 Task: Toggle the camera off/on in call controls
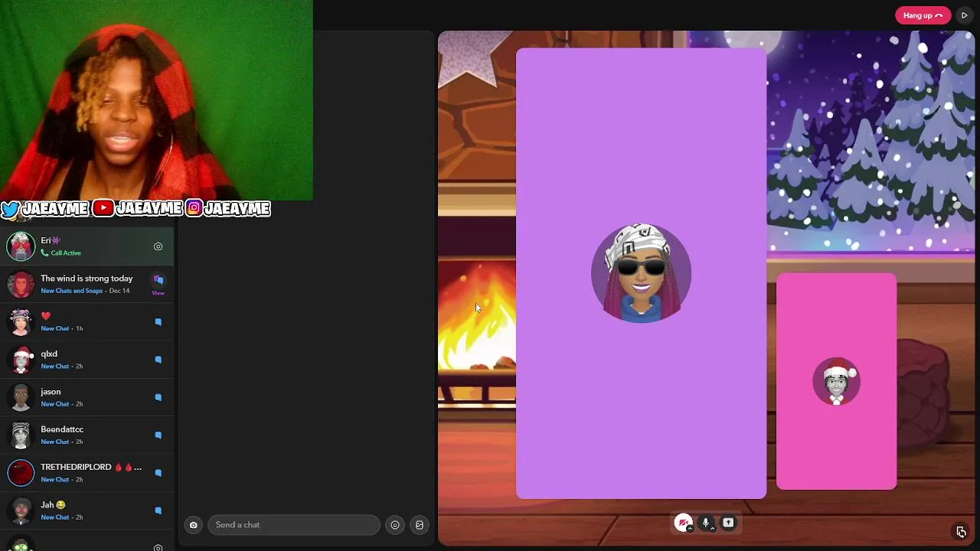pos(682,523)
